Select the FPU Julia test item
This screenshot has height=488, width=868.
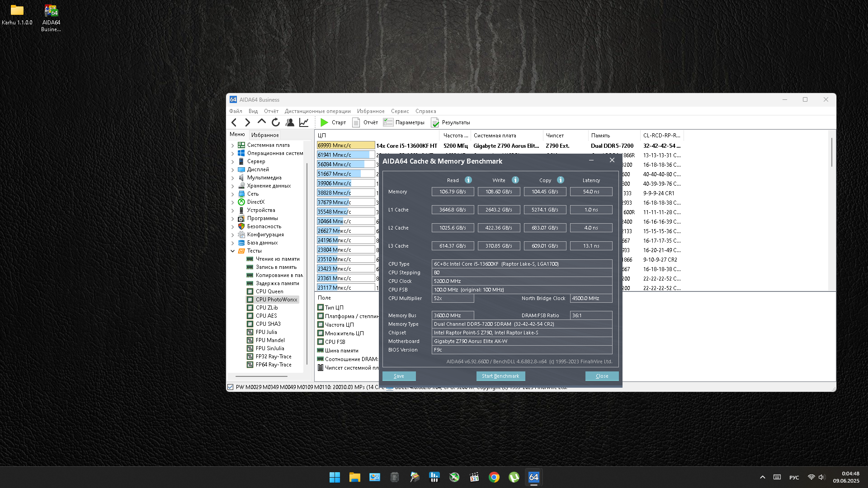click(x=266, y=332)
